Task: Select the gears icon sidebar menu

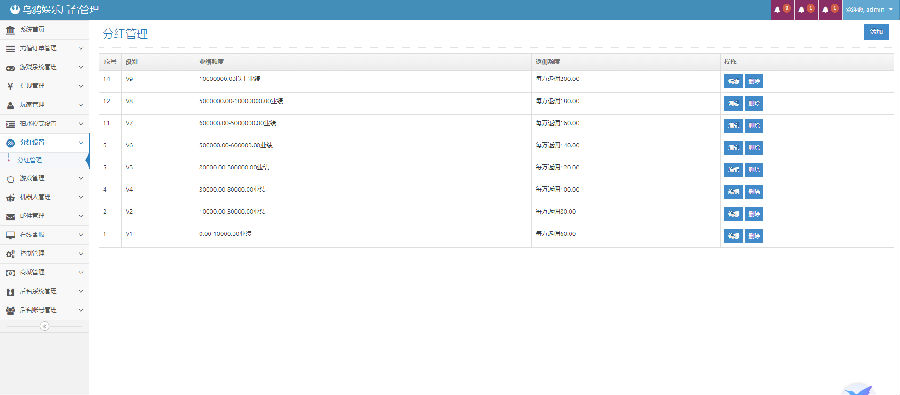Action: pyautogui.click(x=10, y=254)
